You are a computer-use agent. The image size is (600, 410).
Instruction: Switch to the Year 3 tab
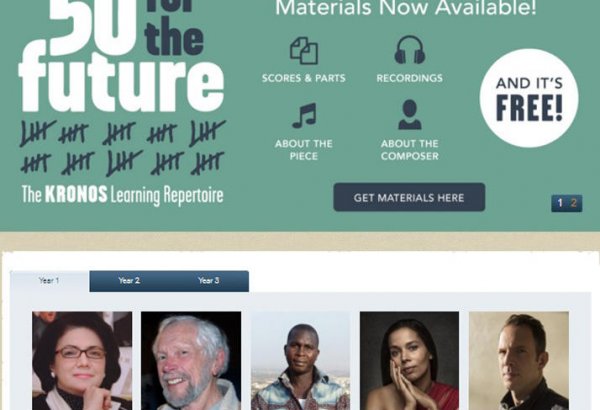pos(209,281)
